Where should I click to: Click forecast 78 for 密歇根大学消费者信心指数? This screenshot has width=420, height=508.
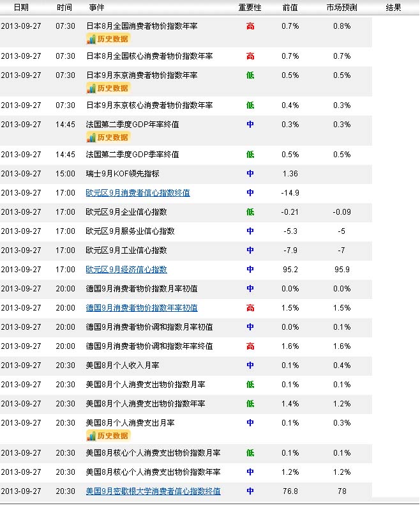pos(342,491)
